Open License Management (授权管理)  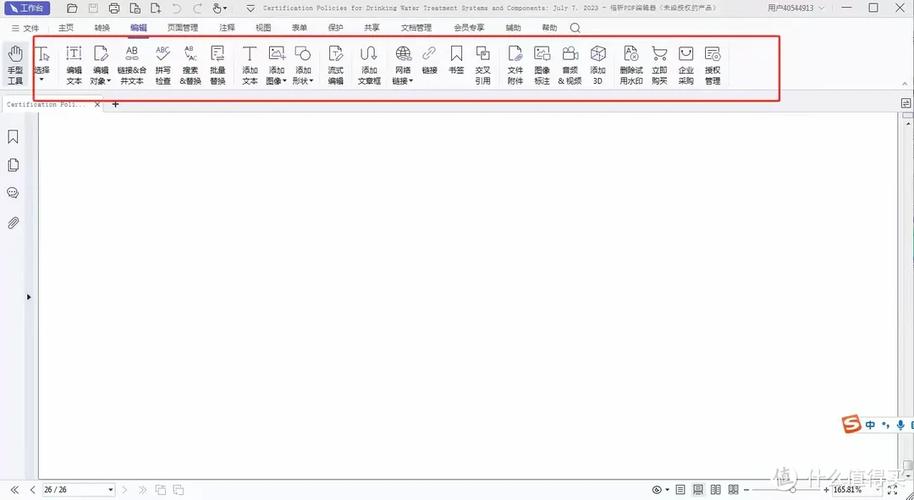pos(712,65)
